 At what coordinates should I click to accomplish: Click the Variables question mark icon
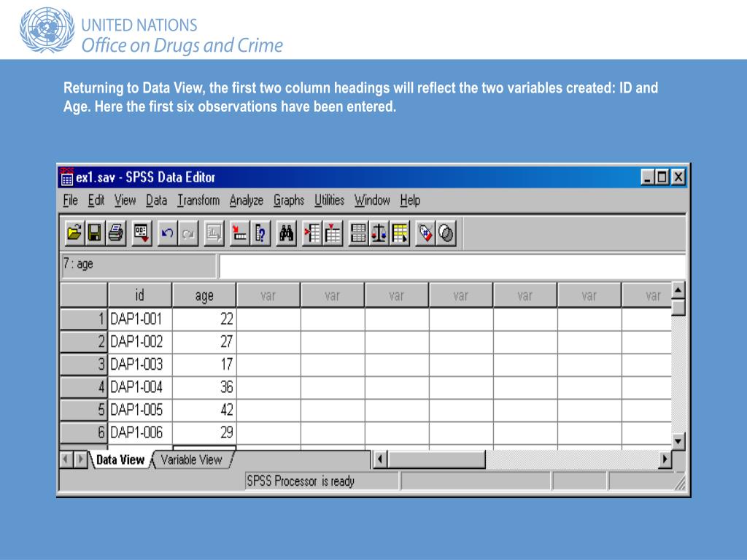coord(260,233)
